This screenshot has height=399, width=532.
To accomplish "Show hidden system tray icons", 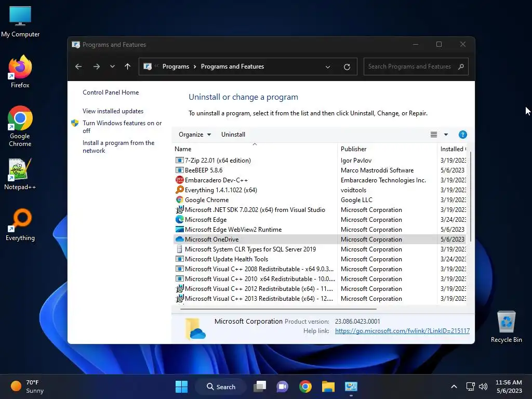I will (x=454, y=387).
